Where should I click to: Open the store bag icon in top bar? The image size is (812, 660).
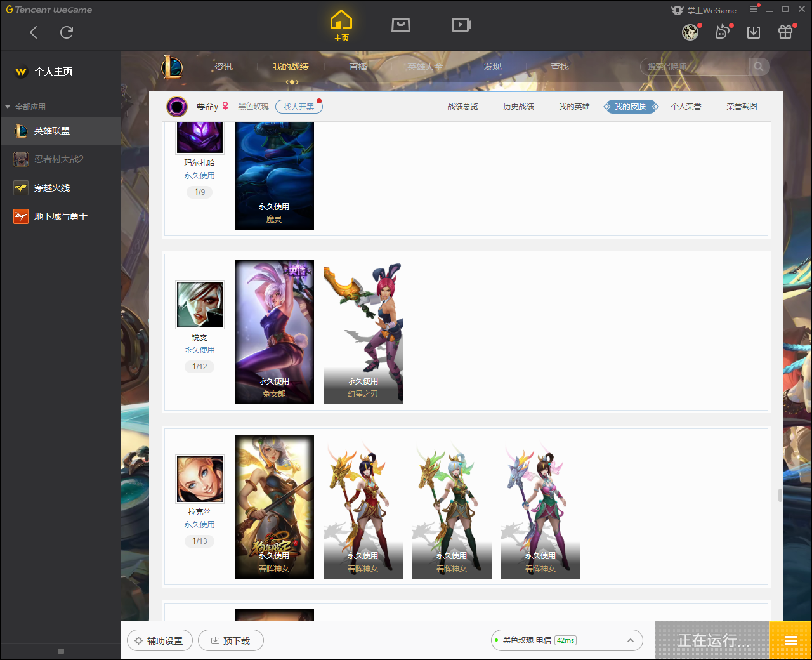401,25
